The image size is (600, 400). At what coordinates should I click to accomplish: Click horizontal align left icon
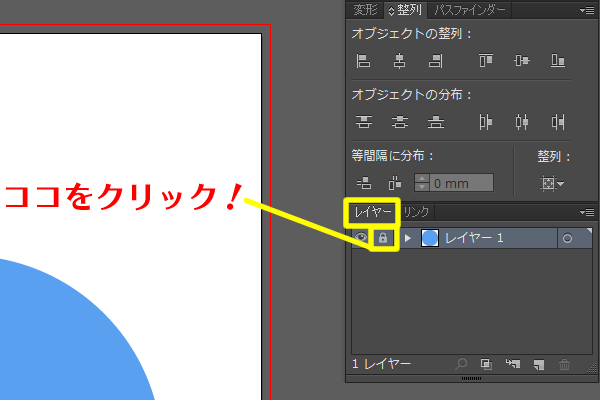click(x=363, y=61)
